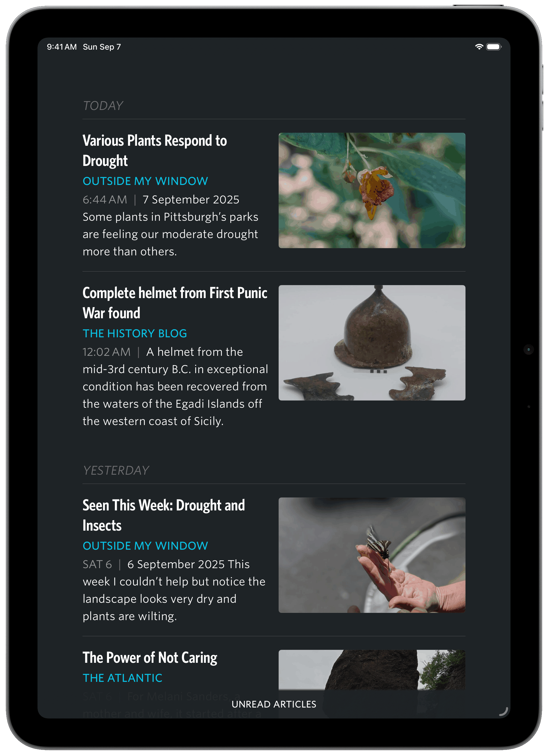
Task: Select the YESTERDAY section header
Action: pyautogui.click(x=116, y=470)
